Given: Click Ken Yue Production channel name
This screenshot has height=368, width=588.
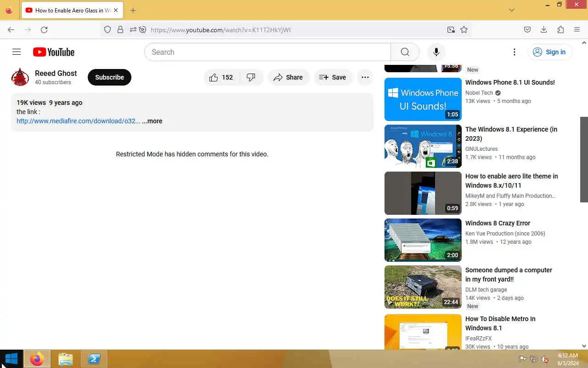Looking at the screenshot, I should 505,233.
